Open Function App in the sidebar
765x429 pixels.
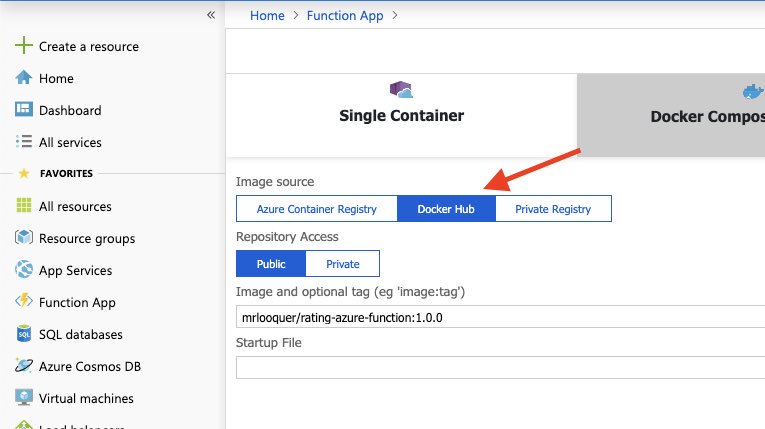[x=77, y=303]
